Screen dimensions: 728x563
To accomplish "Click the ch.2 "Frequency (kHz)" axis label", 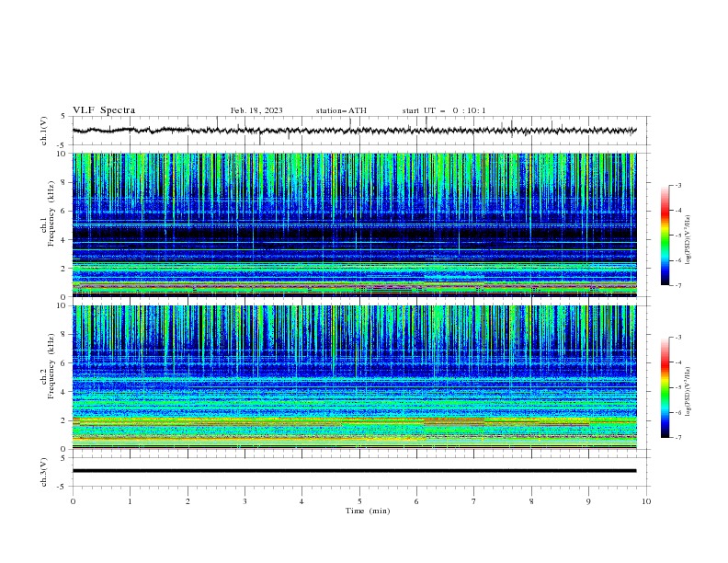I will 51,366.
